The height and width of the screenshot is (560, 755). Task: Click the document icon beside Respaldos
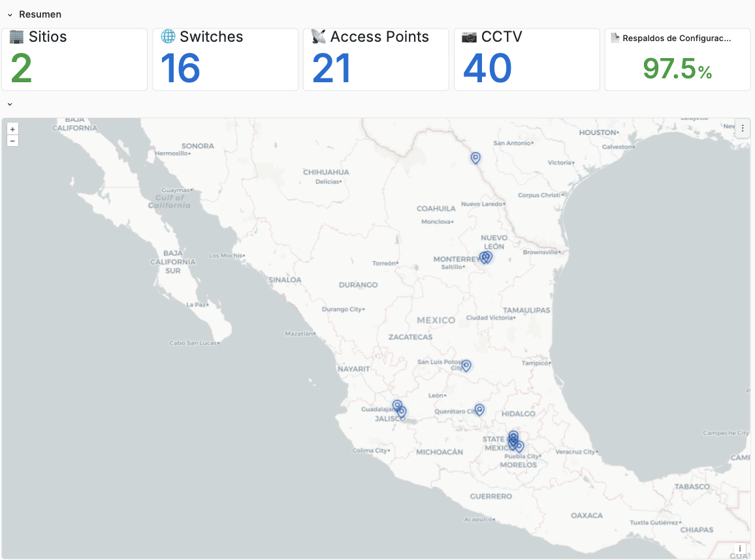coord(615,38)
